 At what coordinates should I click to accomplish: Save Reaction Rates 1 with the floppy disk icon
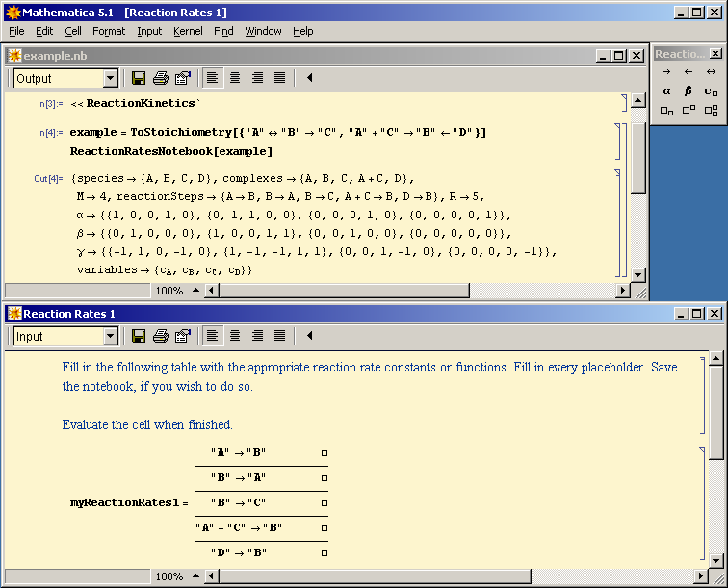[x=139, y=336]
